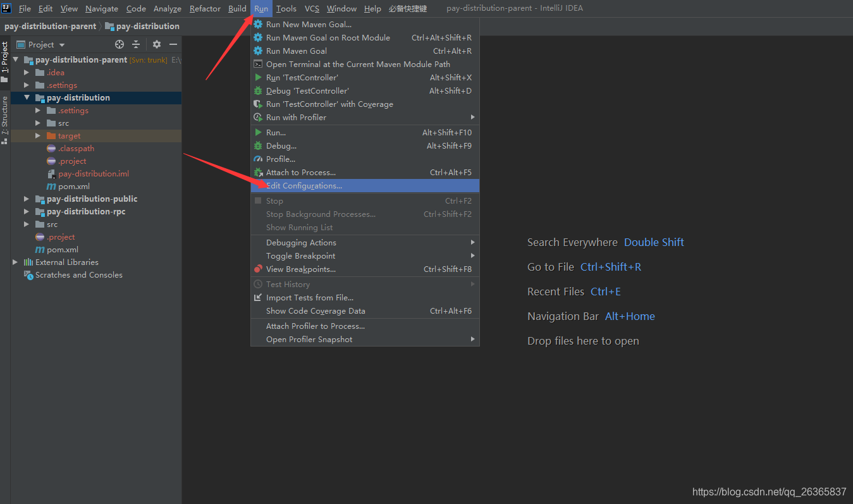
Task: Click the terminal icon for Open Terminal at Maven path
Action: 258,64
